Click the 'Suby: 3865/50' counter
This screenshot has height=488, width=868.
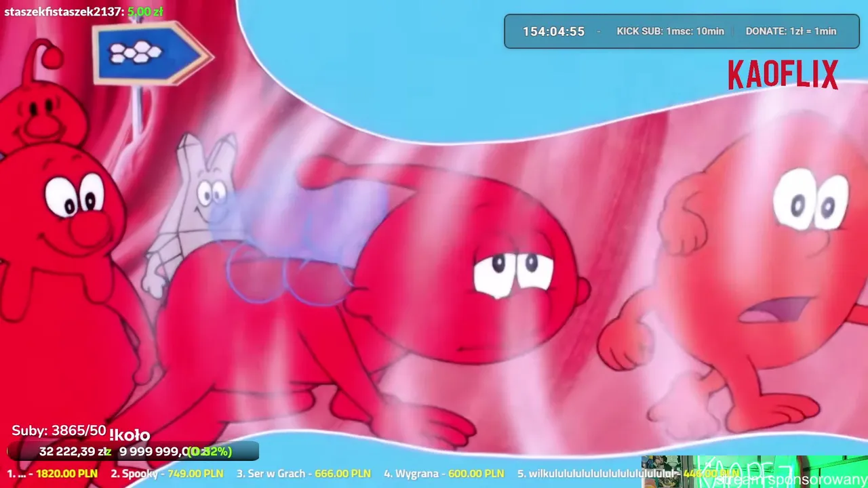click(59, 430)
